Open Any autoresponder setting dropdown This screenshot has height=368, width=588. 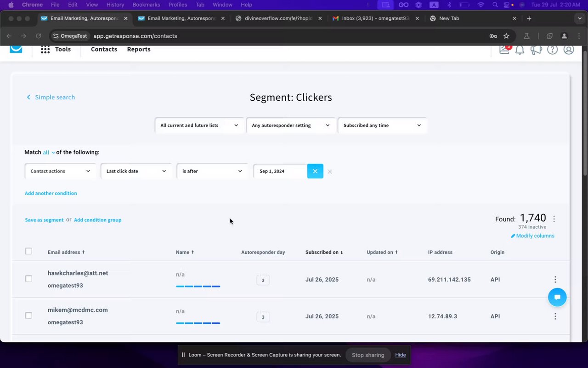(x=291, y=125)
